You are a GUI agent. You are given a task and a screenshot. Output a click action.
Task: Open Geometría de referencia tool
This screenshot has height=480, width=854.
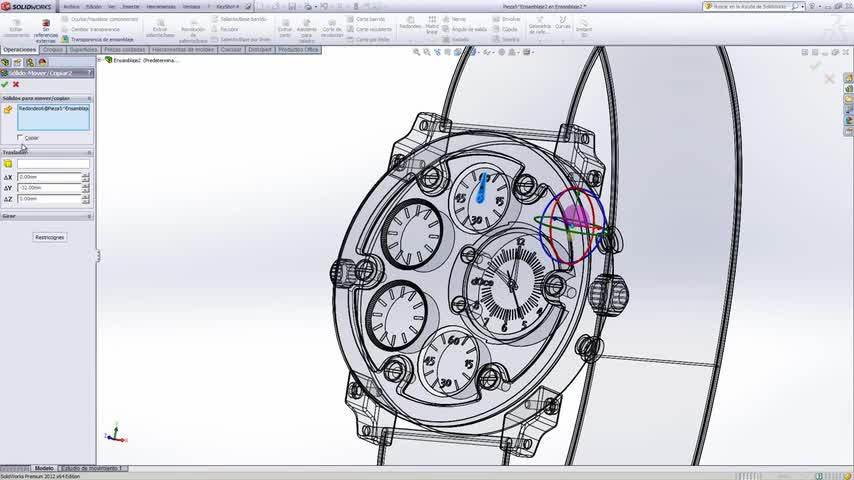(x=540, y=26)
